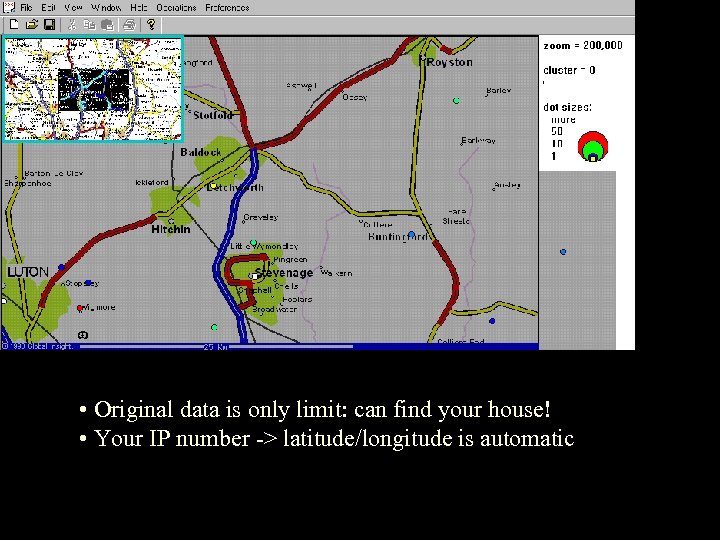The width and height of the screenshot is (720, 540).
Task: Click the white square marker at Stevenage
Action: 255,276
